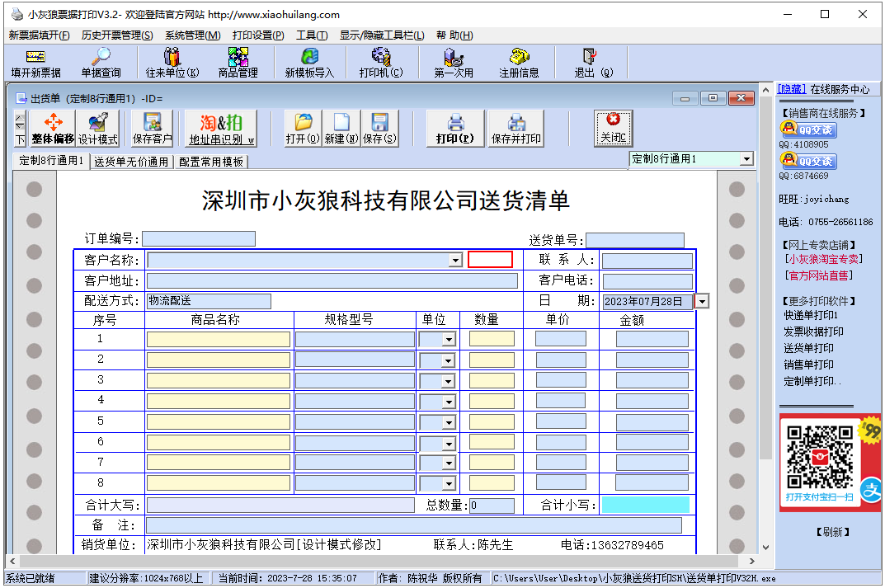The width and height of the screenshot is (885, 588).
Task: Click second QQ交谈 chat icon
Action: pyautogui.click(x=808, y=160)
